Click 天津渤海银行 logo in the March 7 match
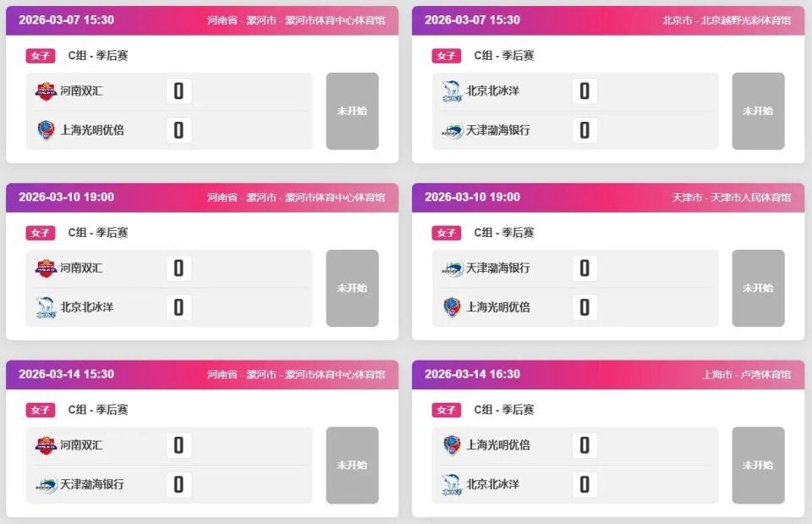 pos(452,130)
